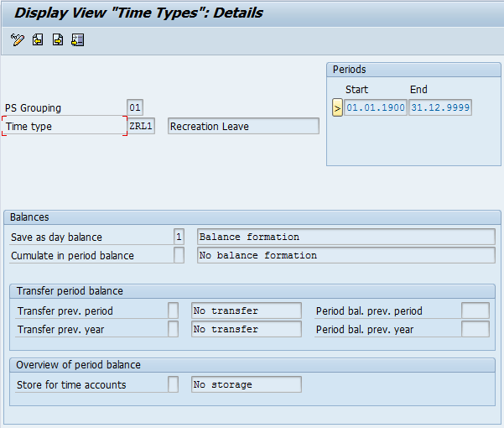Click the Save as day balance box

(x=179, y=237)
